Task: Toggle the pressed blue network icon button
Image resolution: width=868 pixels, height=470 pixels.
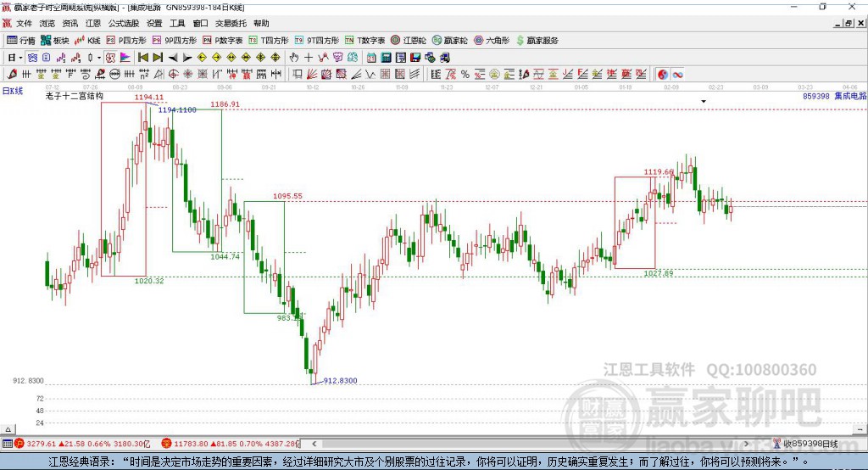Action: tap(32, 58)
